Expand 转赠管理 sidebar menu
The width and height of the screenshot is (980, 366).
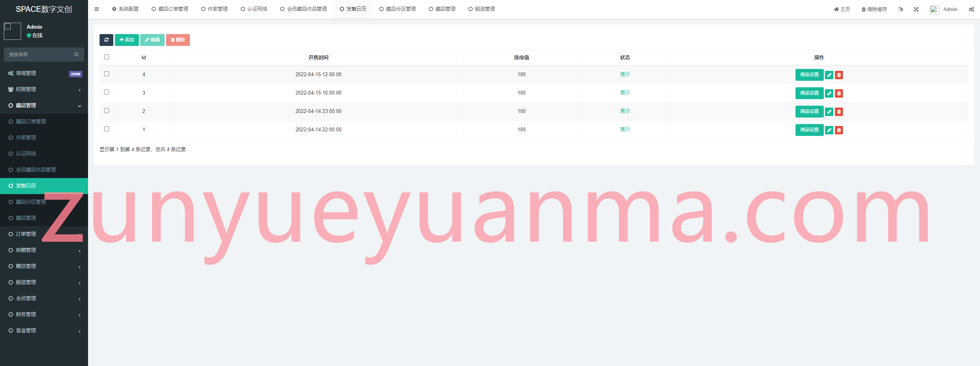pos(44,250)
